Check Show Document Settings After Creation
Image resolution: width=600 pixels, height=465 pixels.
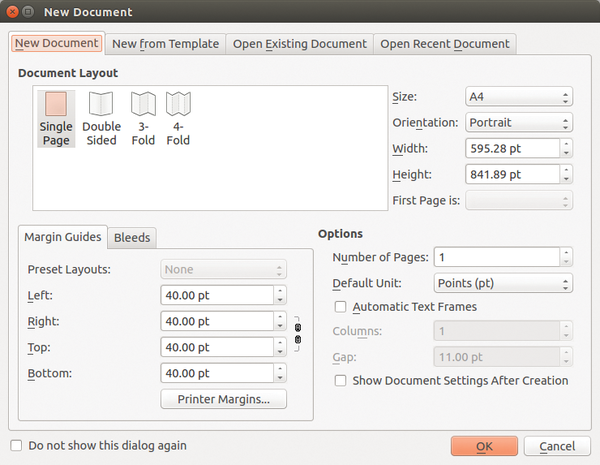click(340, 380)
